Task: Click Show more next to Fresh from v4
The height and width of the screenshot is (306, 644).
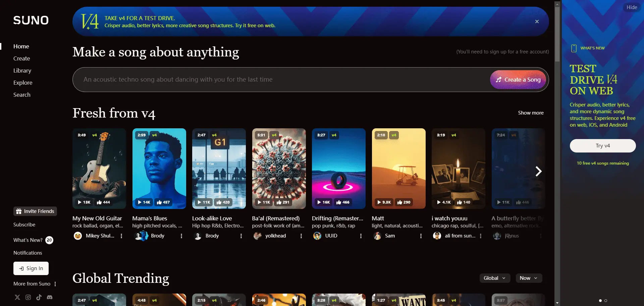Action: [531, 113]
